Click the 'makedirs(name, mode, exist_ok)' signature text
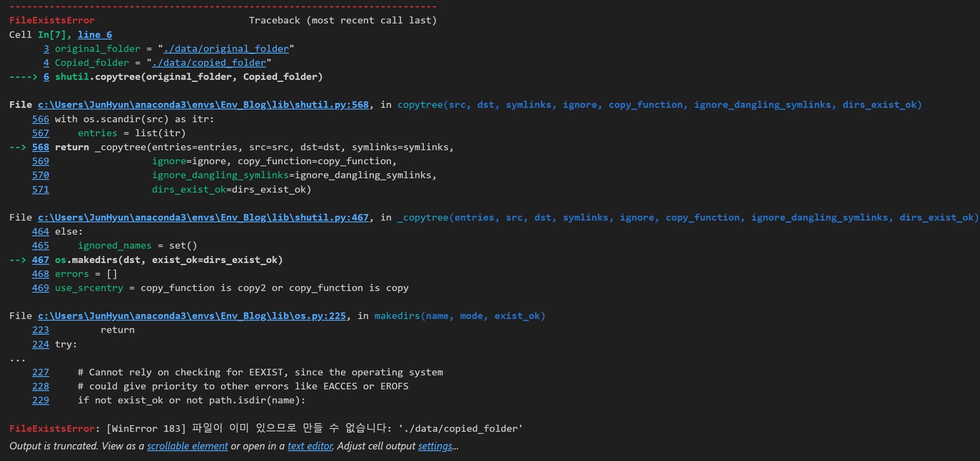The height and width of the screenshot is (461, 980). (x=460, y=316)
